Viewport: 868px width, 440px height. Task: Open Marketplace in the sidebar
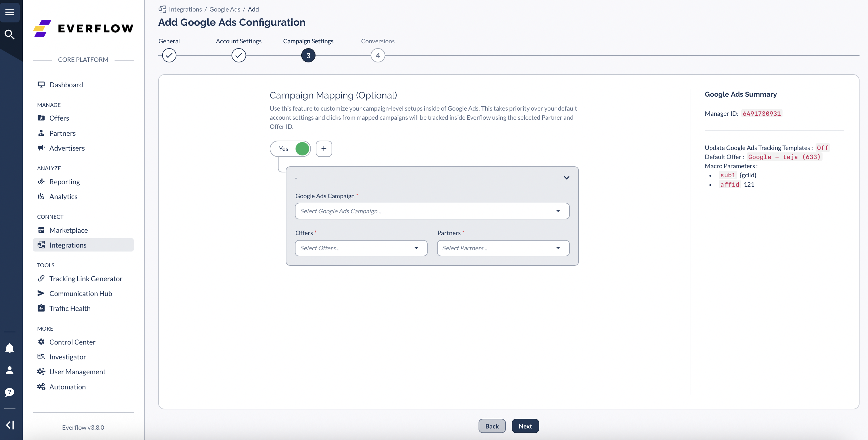[83, 230]
